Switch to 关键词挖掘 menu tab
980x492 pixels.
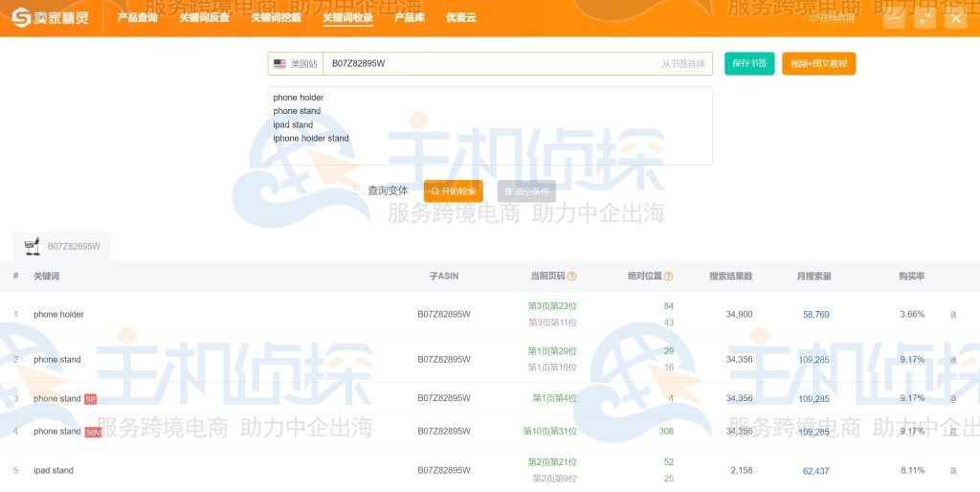276,18
